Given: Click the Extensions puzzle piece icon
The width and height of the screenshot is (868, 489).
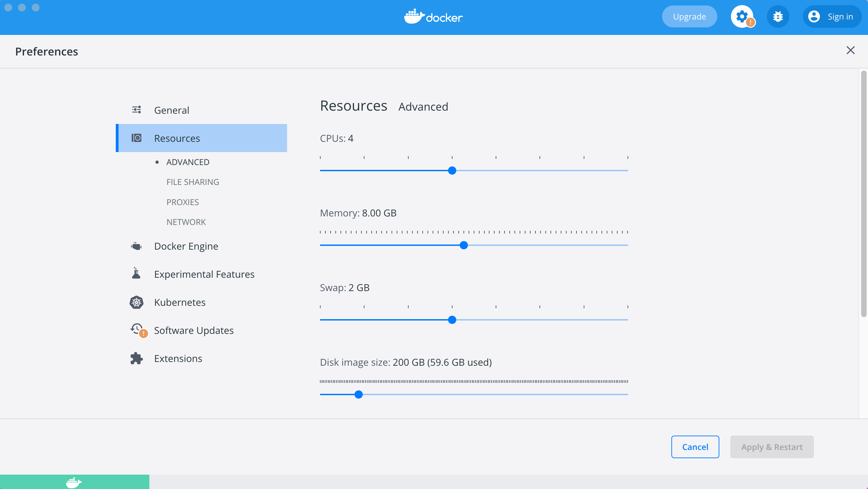Looking at the screenshot, I should [x=136, y=359].
